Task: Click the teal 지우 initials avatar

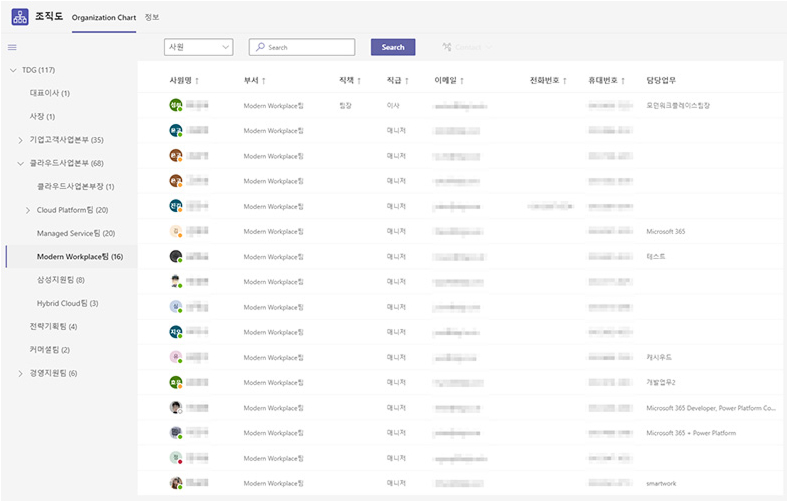Action: [x=175, y=332]
